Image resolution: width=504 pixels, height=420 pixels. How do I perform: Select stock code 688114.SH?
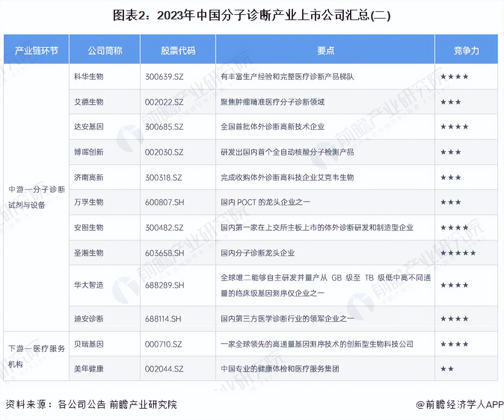(163, 319)
